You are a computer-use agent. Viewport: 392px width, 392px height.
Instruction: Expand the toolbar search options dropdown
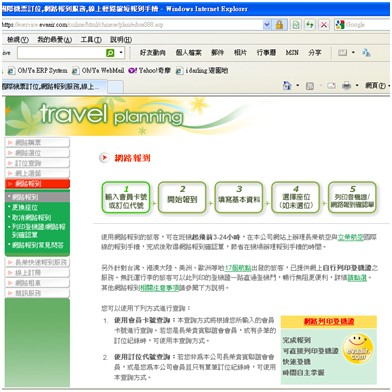click(x=121, y=53)
